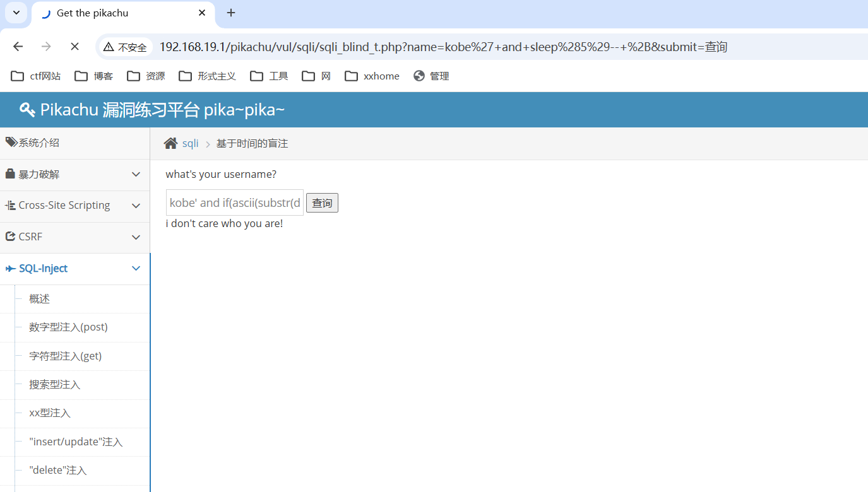Open the 工具 bookmark folder
Image resolution: width=868 pixels, height=492 pixels.
(x=269, y=76)
